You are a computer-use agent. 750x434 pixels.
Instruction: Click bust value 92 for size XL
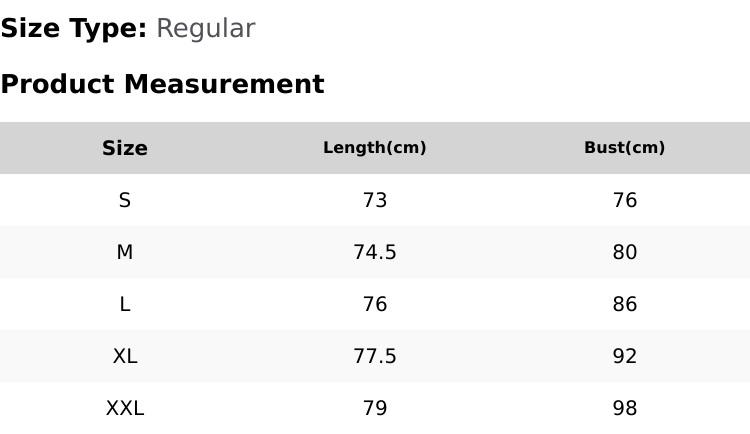pyautogui.click(x=625, y=356)
